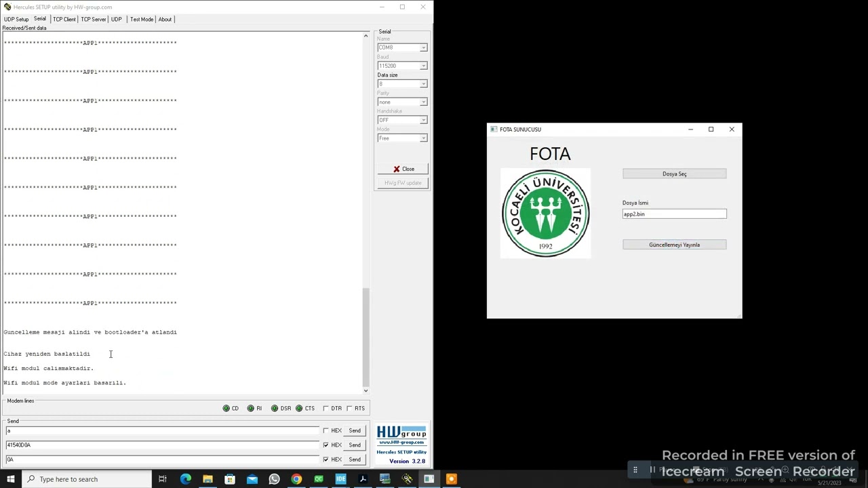The image size is (868, 488).
Task: Click 'Wifi modul mode ayarlari basarili.' log line
Action: [64, 383]
